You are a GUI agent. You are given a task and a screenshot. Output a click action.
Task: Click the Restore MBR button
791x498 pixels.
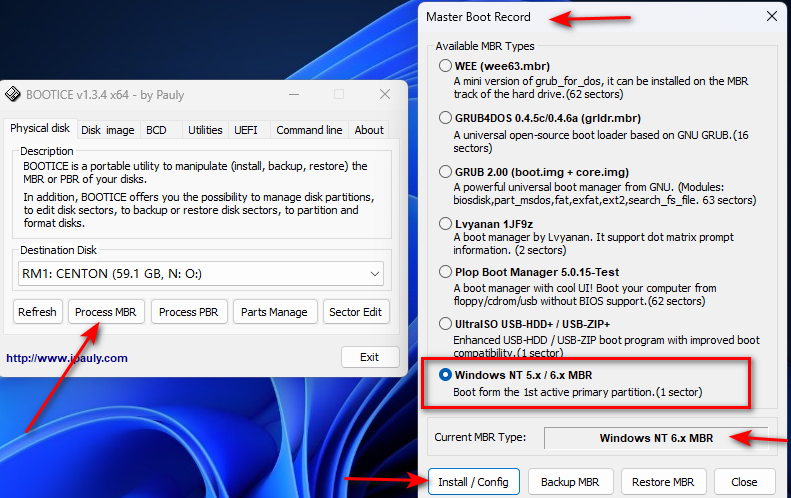pos(663,482)
